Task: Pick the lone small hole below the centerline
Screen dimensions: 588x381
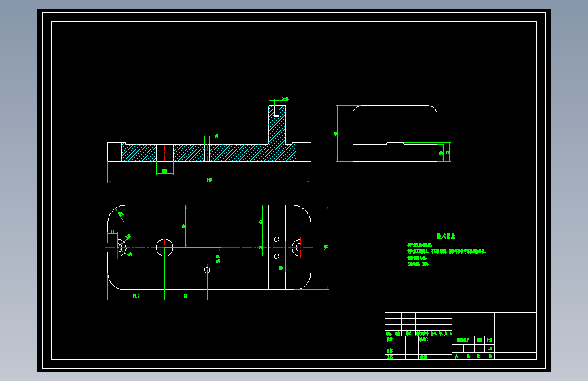Action: pyautogui.click(x=207, y=270)
